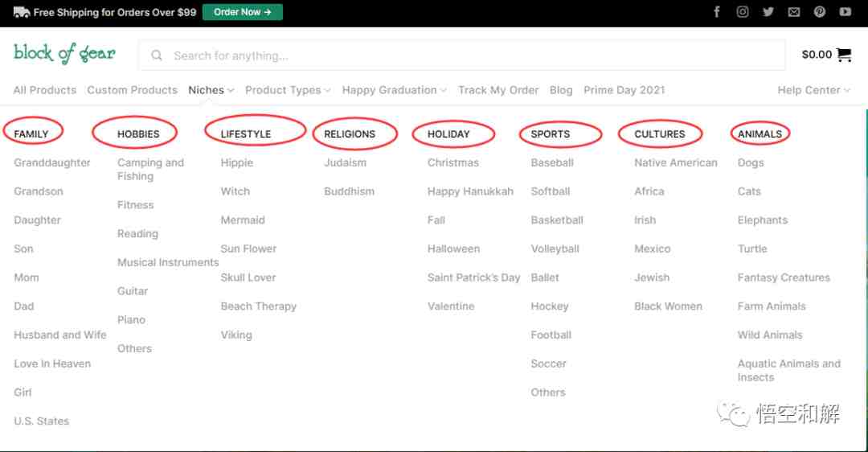Click the shopping cart icon
Viewport: 868px width, 452px height.
pos(844,54)
